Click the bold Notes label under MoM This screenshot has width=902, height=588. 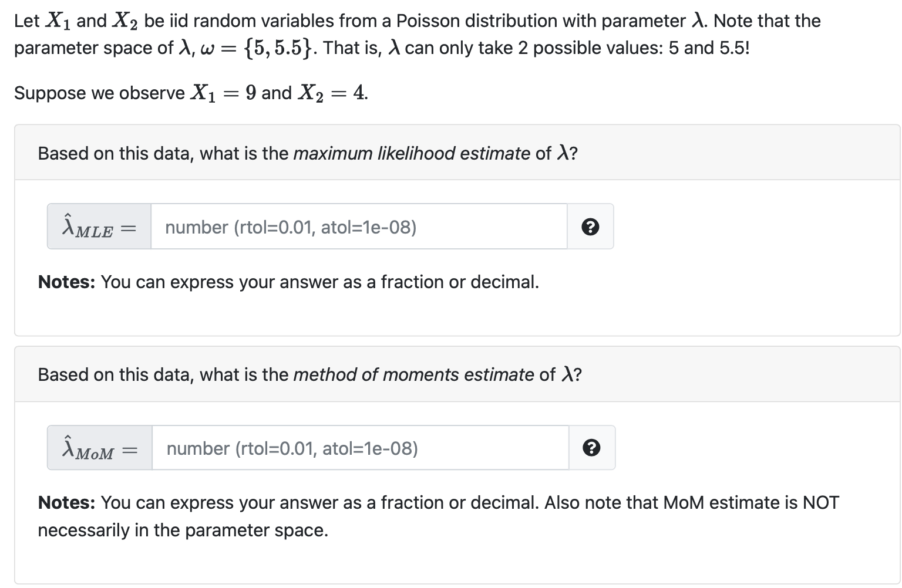click(66, 503)
